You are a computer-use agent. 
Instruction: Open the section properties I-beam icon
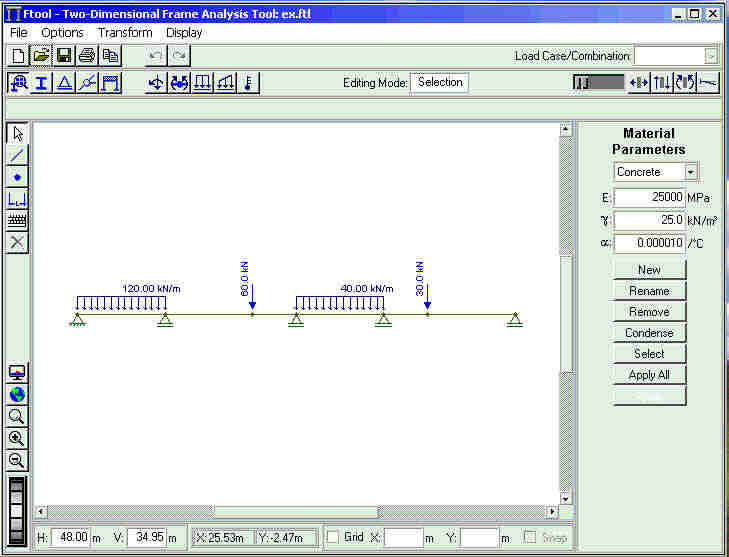coord(41,83)
